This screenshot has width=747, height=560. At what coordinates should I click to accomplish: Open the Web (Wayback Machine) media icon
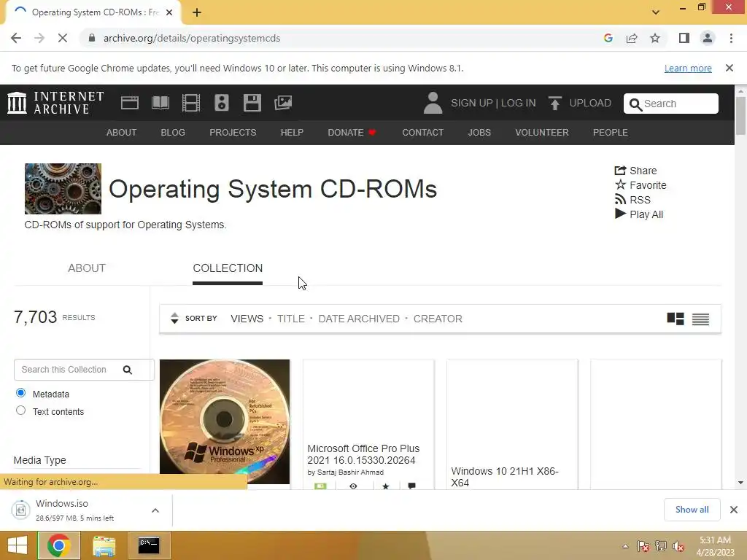click(x=130, y=103)
